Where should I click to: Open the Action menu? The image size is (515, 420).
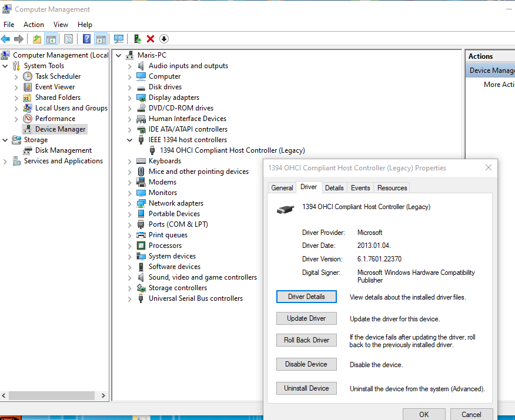click(34, 25)
